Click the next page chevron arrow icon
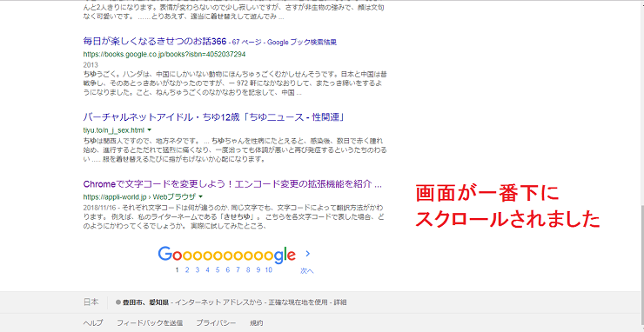Screen dimensions: 644x332 coord(308,254)
